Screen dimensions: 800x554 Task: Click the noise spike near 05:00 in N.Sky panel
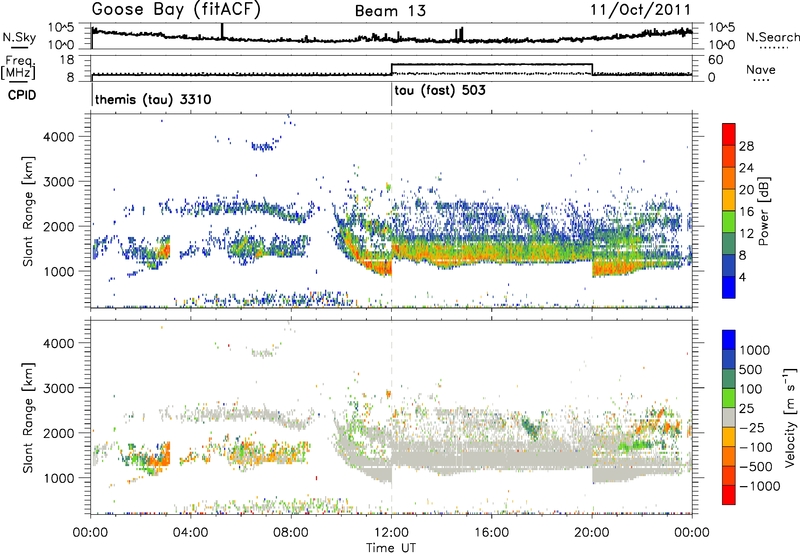point(222,31)
